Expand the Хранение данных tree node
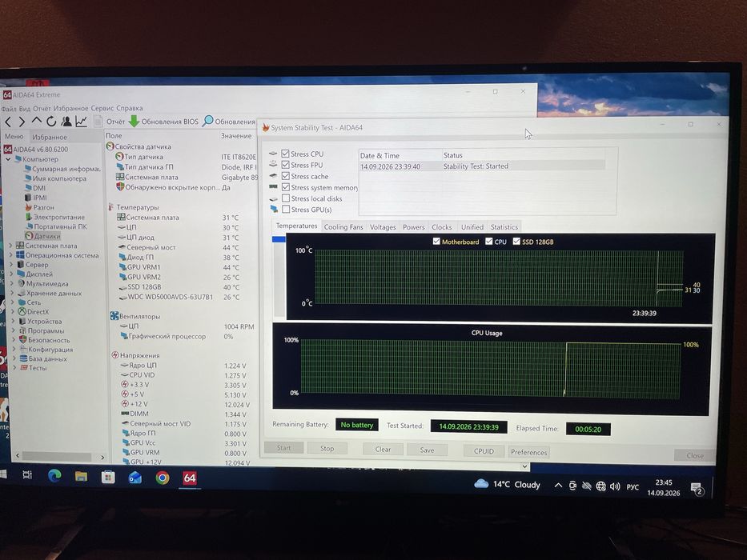Image resolution: width=747 pixels, height=560 pixels. coord(12,294)
